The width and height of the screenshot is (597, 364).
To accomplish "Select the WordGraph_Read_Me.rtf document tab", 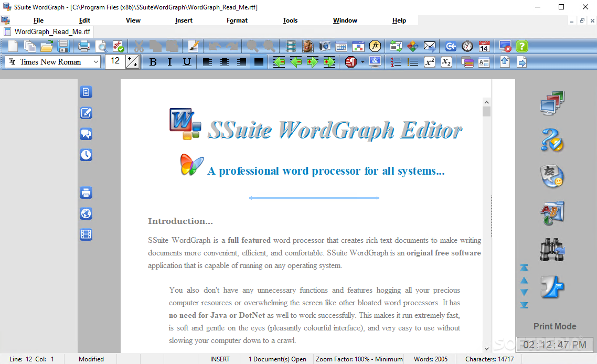I will [x=47, y=31].
